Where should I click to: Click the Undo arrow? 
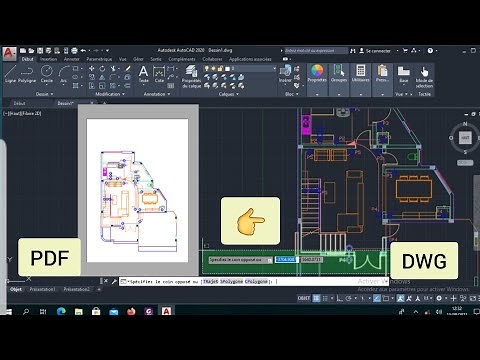(83, 51)
